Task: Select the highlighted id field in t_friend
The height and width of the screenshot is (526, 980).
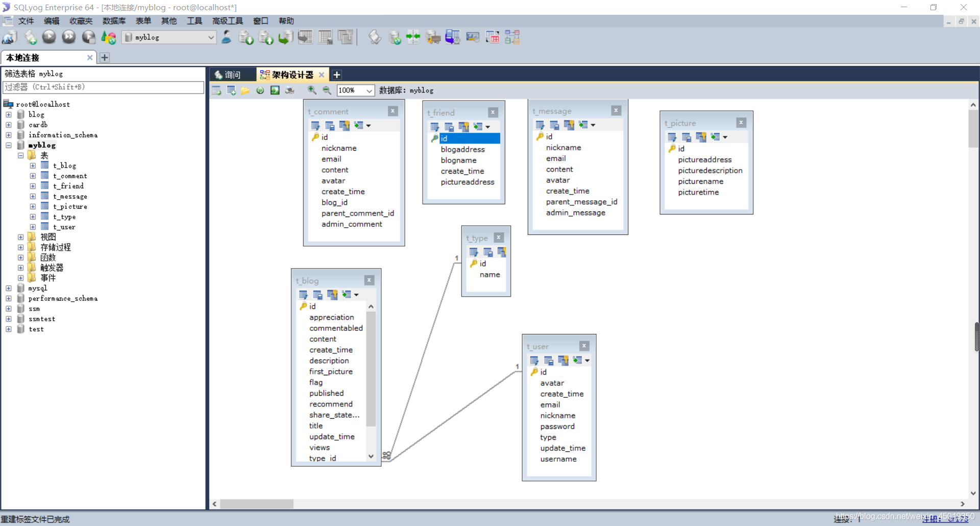Action: pos(470,138)
